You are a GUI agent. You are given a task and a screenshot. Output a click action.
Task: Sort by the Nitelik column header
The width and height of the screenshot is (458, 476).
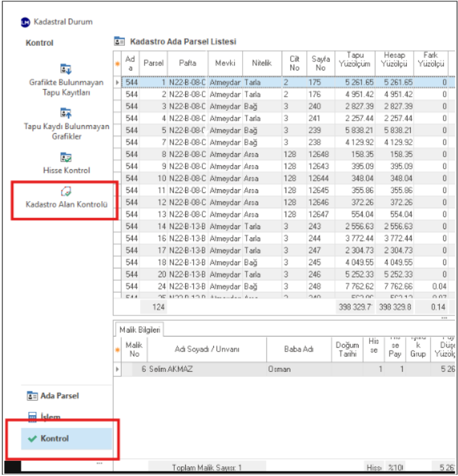coord(262,64)
